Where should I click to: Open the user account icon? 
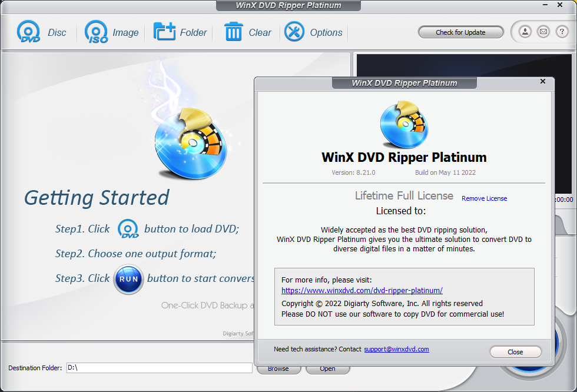tap(525, 32)
